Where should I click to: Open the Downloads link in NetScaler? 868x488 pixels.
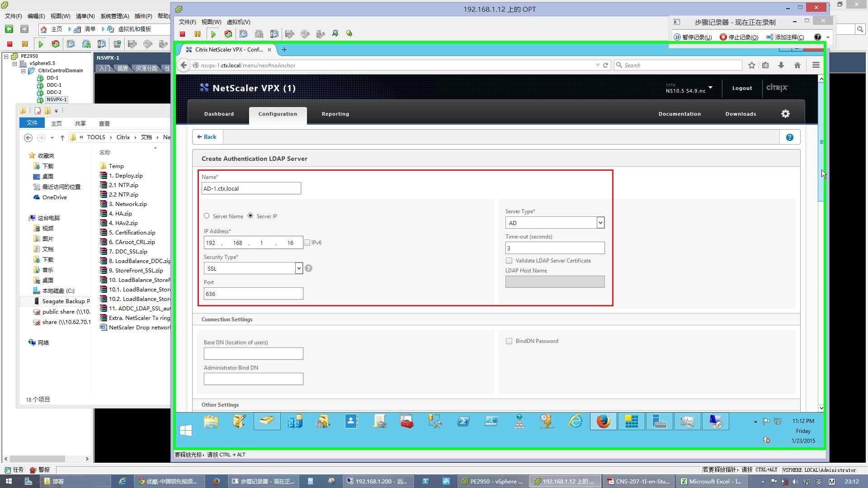pyautogui.click(x=741, y=114)
